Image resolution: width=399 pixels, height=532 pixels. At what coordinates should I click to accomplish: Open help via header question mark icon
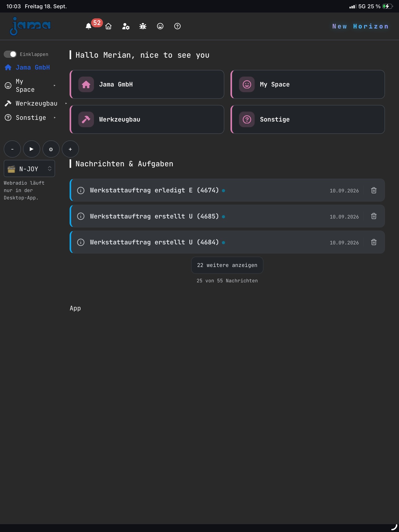[177, 26]
